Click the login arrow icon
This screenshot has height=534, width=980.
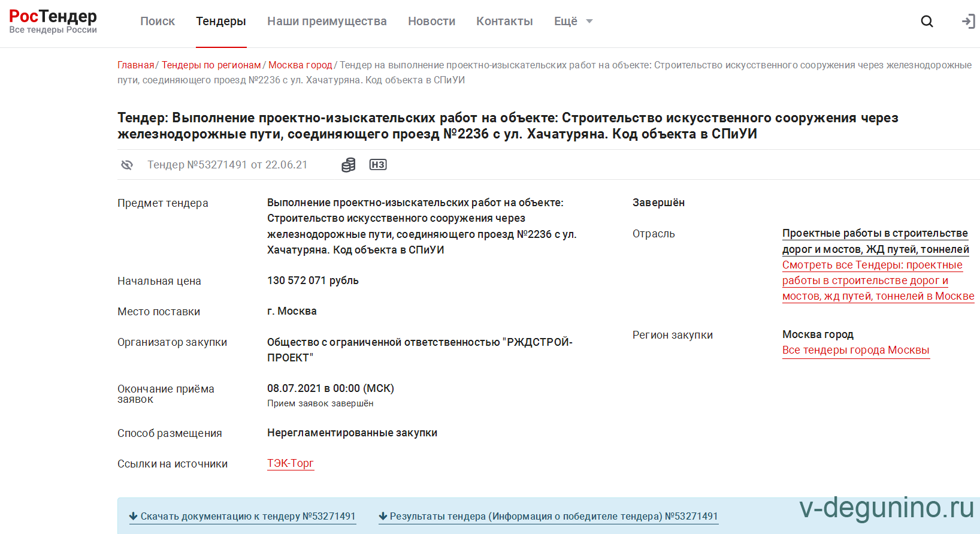click(968, 22)
